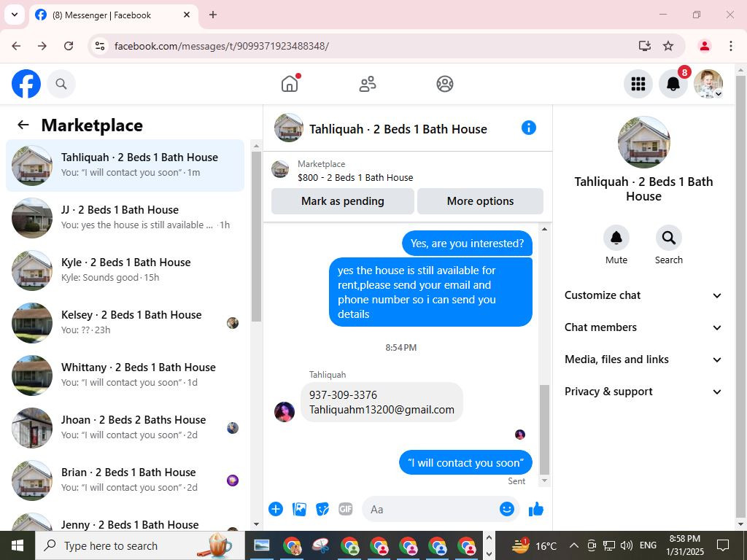Open Kelsey 2 Beds 1 Bath House chat
Viewport: 747px width, 560px height.
(x=125, y=322)
